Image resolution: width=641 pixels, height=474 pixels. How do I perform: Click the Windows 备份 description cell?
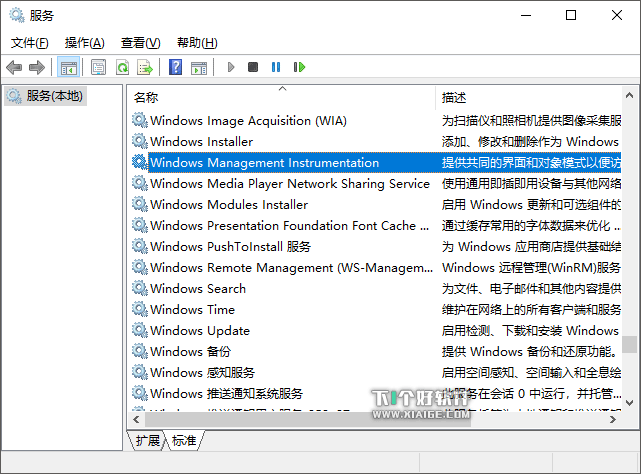coord(529,352)
